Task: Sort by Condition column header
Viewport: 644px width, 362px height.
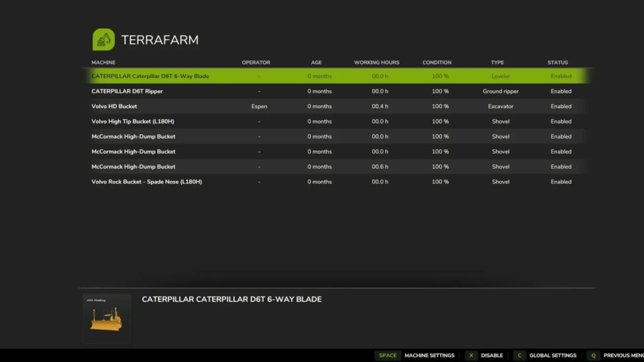Action: point(437,62)
